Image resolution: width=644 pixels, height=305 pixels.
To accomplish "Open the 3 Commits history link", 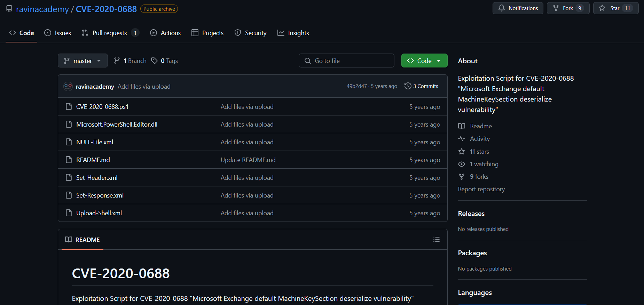I will coord(421,86).
